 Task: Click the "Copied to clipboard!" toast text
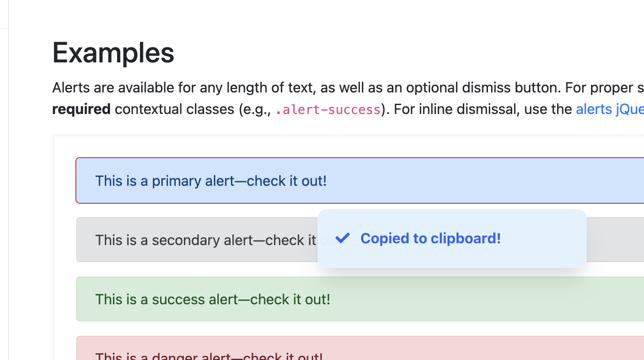[x=431, y=238]
